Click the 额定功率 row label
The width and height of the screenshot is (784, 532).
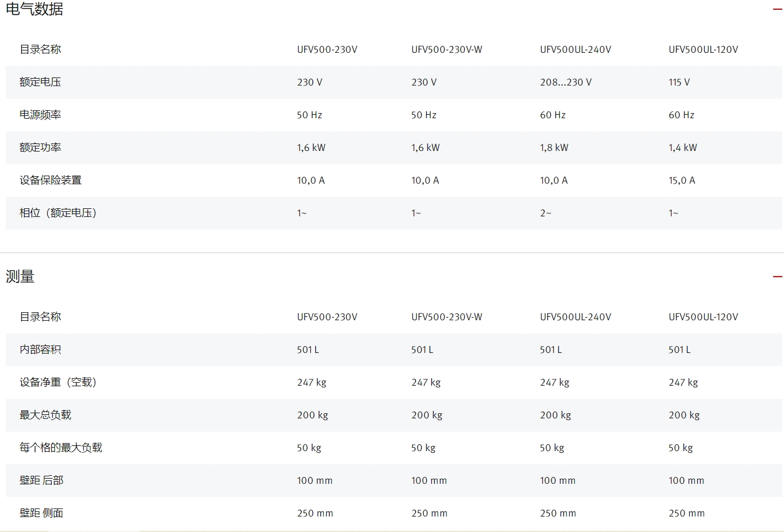pyautogui.click(x=40, y=147)
